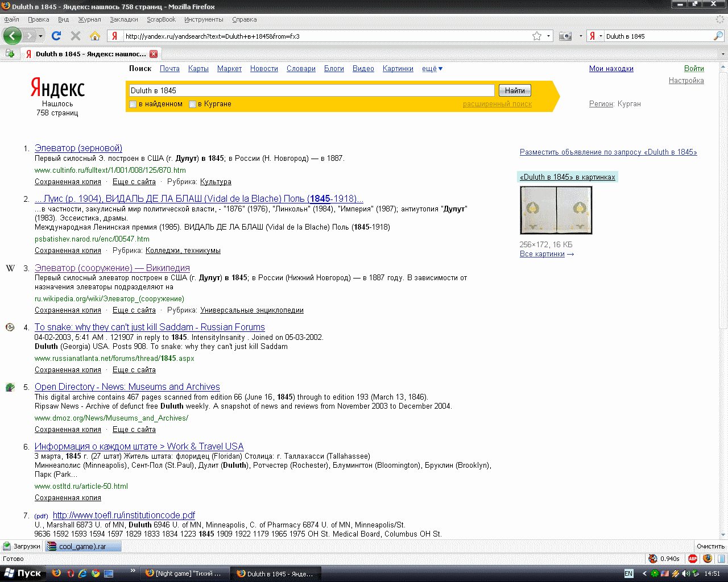The height and width of the screenshot is (582, 728).
Task: Open the search engine selector dropdown
Action: (601, 36)
